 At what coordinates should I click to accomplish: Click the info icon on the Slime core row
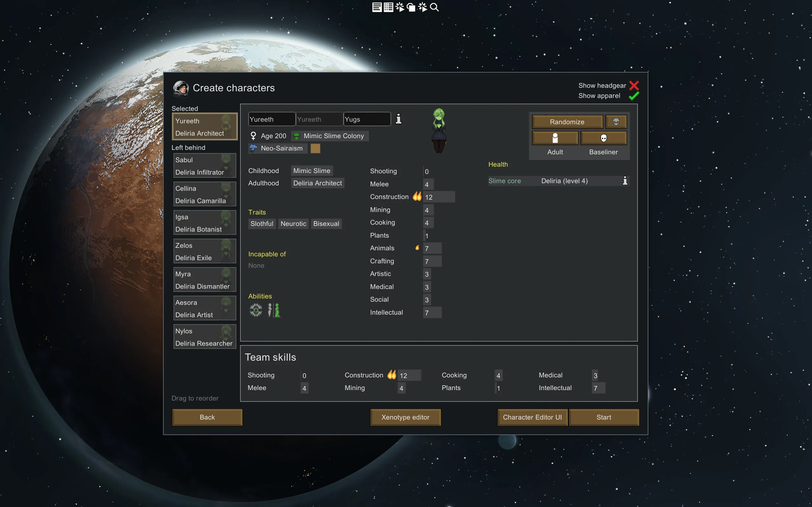[x=625, y=181]
